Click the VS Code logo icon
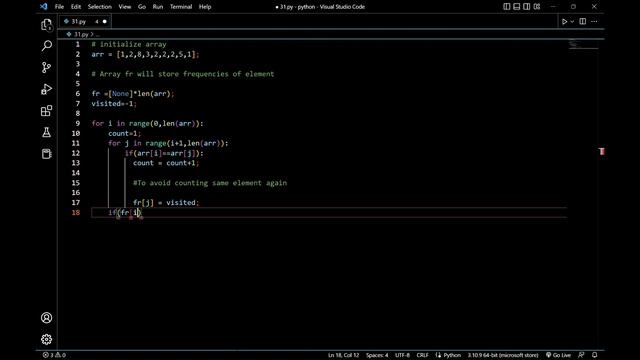Image resolution: width=640 pixels, height=360 pixels. pyautogui.click(x=44, y=7)
